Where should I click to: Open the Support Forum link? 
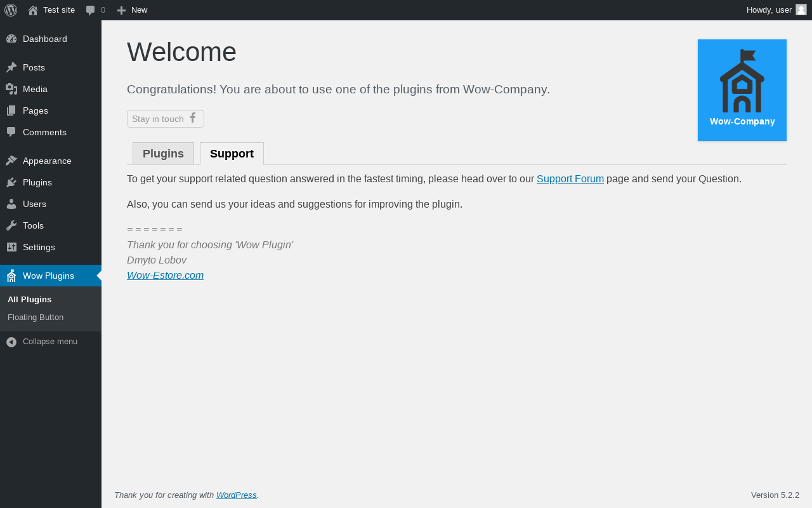[x=570, y=179]
